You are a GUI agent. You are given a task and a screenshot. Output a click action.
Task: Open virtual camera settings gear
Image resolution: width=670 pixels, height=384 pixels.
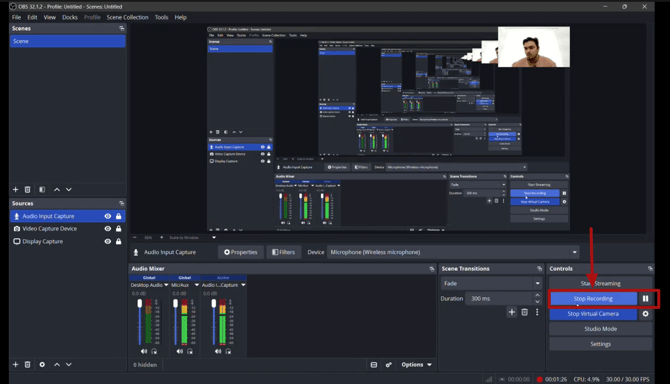coord(646,314)
